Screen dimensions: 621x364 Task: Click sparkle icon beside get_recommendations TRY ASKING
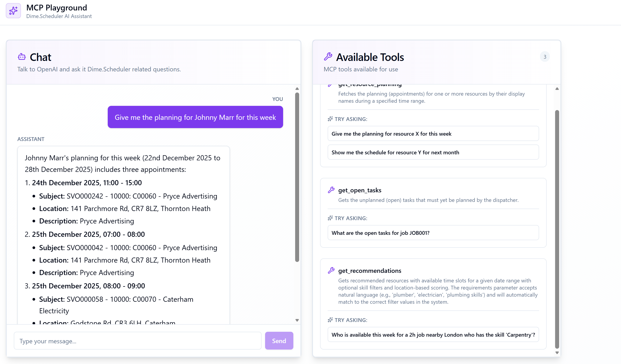[x=330, y=320]
